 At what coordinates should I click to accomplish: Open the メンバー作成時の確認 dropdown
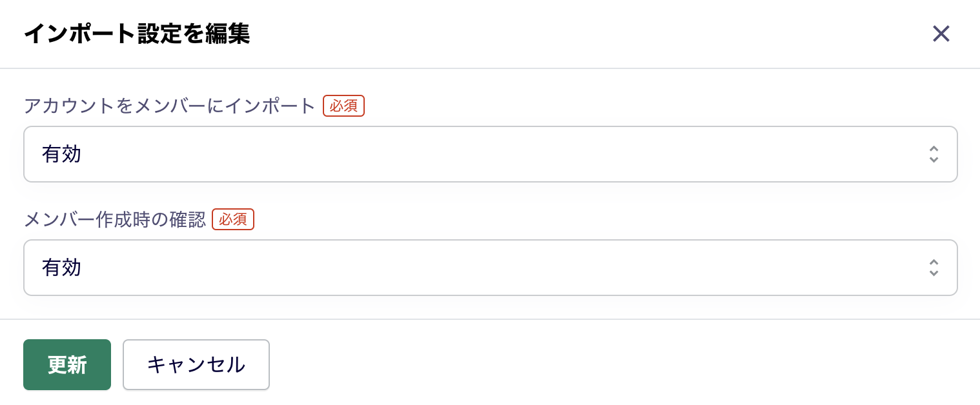pos(490,268)
